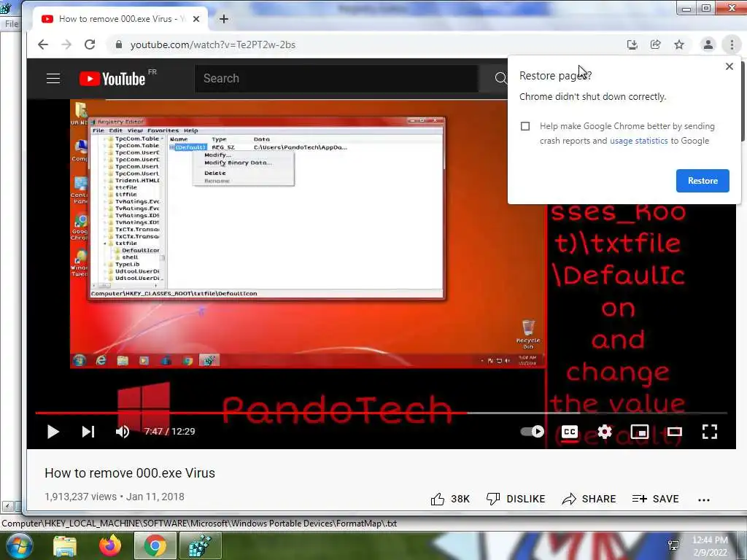Dismiss the Restore pages popup
Image resolution: width=747 pixels, height=560 pixels.
(729, 66)
